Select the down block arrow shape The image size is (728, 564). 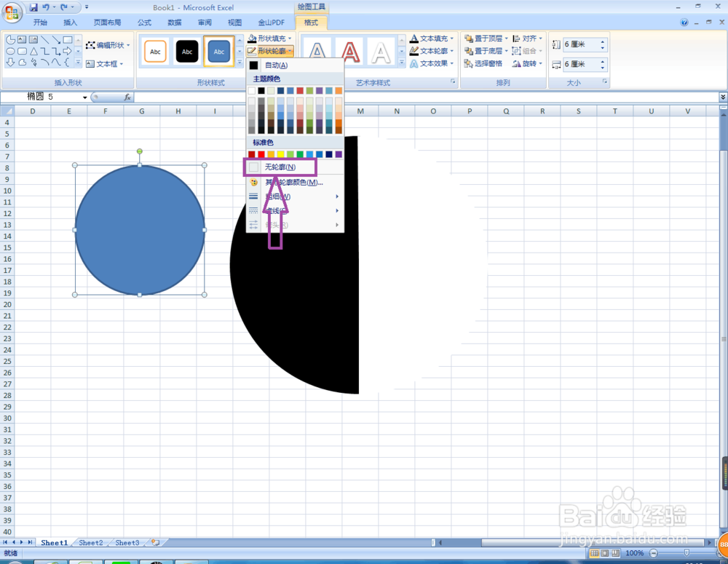click(10, 62)
